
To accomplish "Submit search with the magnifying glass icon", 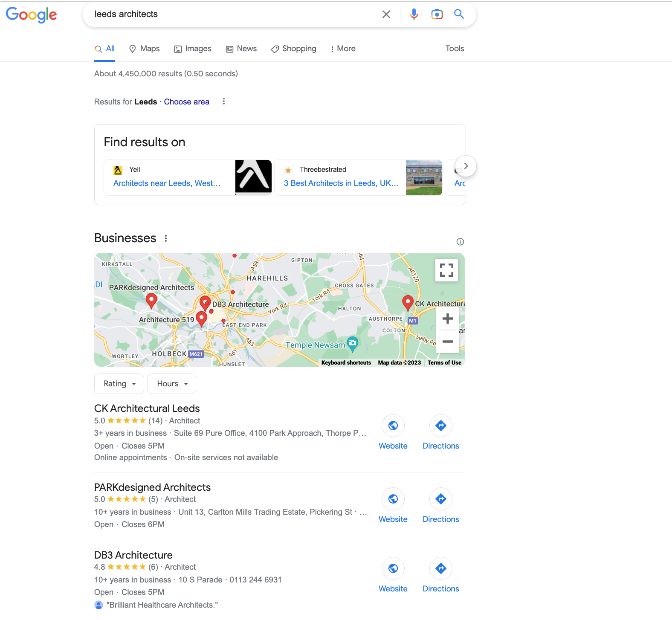I will click(x=459, y=14).
